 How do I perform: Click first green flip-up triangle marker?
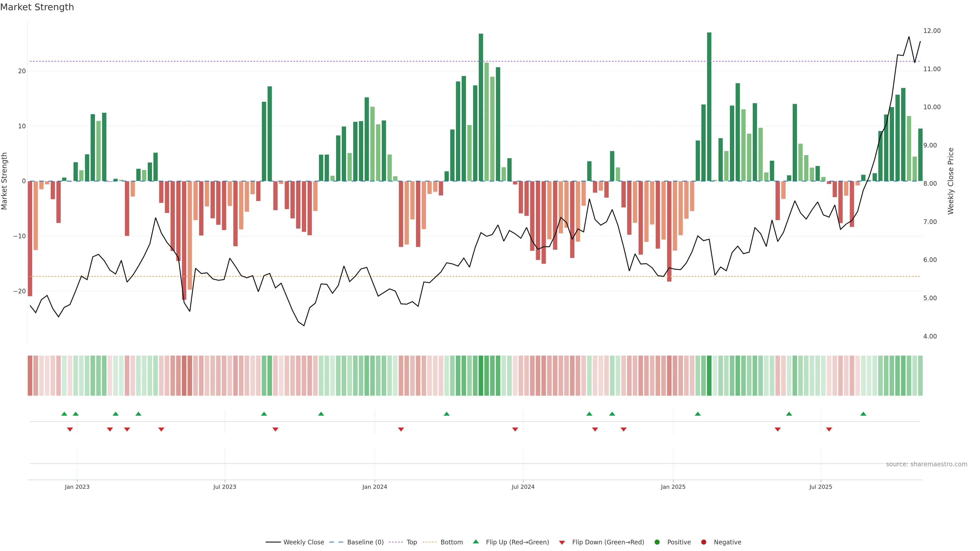64,414
